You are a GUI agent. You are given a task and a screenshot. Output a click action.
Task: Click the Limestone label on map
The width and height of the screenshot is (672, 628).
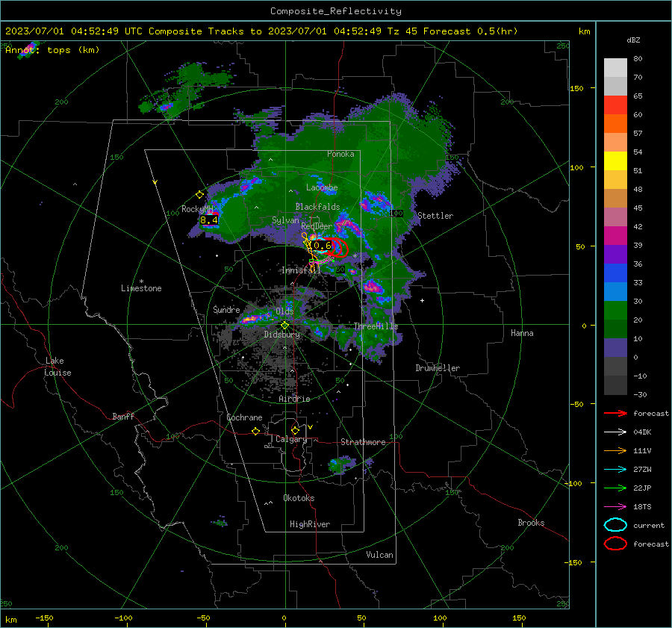point(141,288)
